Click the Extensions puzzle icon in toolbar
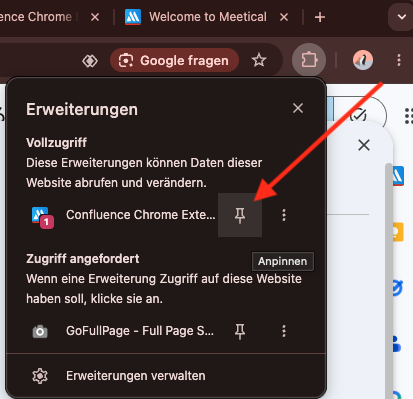This screenshot has height=399, width=413. [309, 60]
